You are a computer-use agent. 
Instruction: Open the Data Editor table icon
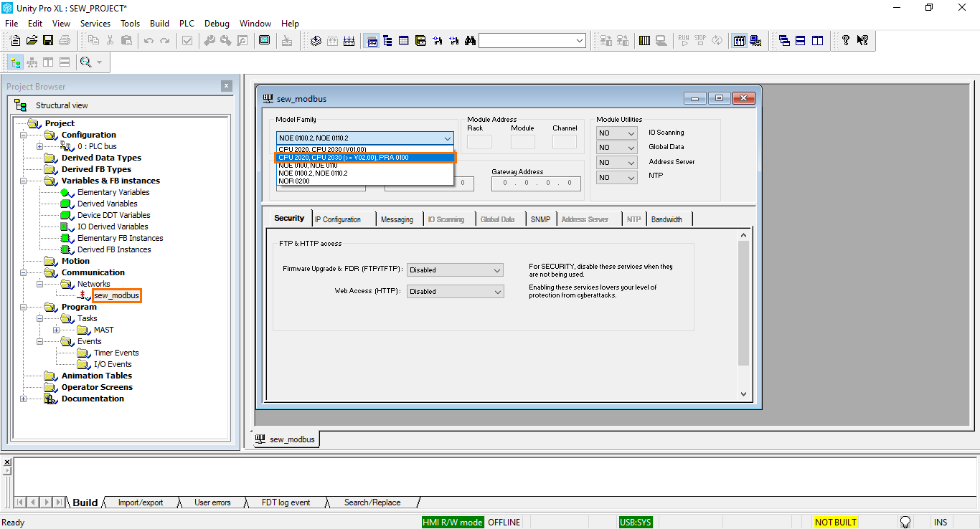[404, 41]
